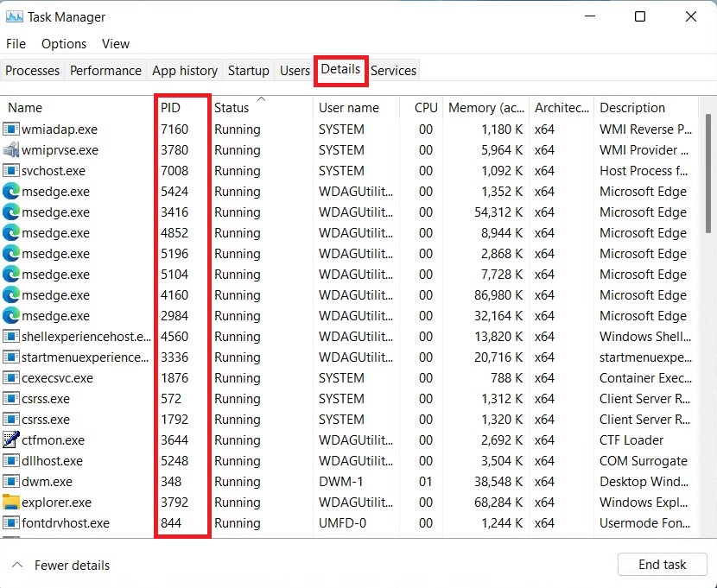Click the startmenuexperience.exe process icon
This screenshot has height=588, width=717.
[10, 357]
